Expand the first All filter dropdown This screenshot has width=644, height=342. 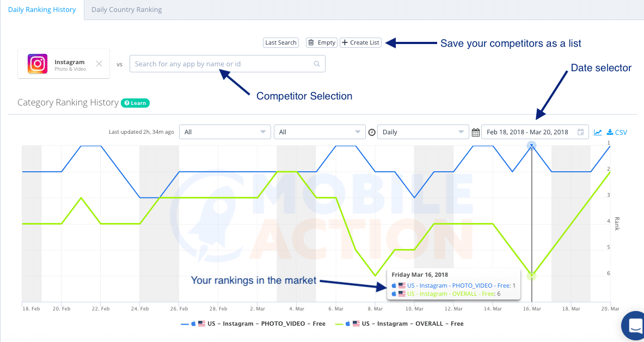point(225,133)
